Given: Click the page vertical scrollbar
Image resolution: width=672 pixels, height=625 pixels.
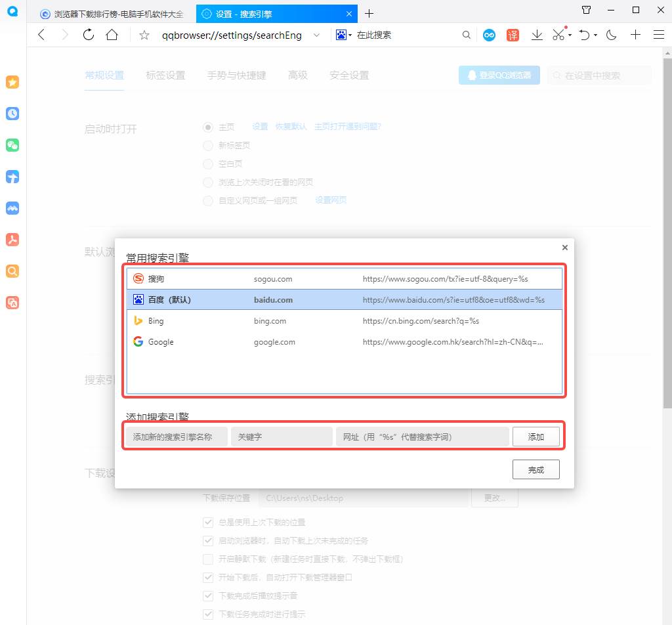Looking at the screenshot, I should click(x=667, y=234).
